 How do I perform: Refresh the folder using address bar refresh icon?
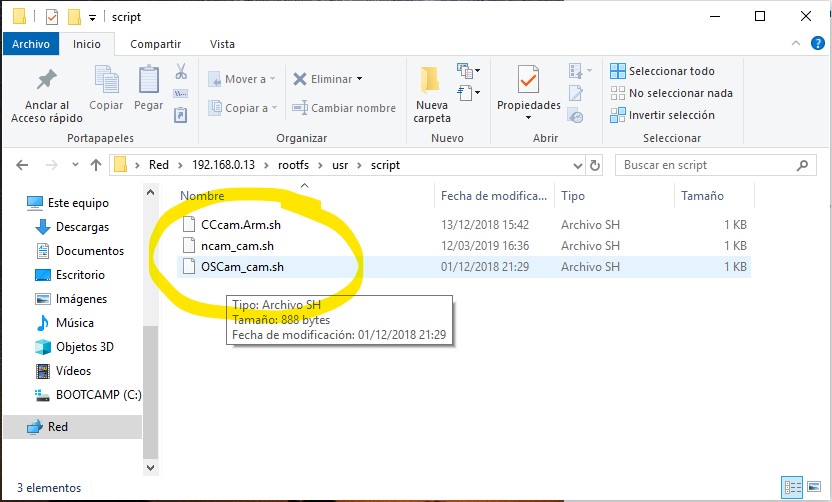coord(595,165)
